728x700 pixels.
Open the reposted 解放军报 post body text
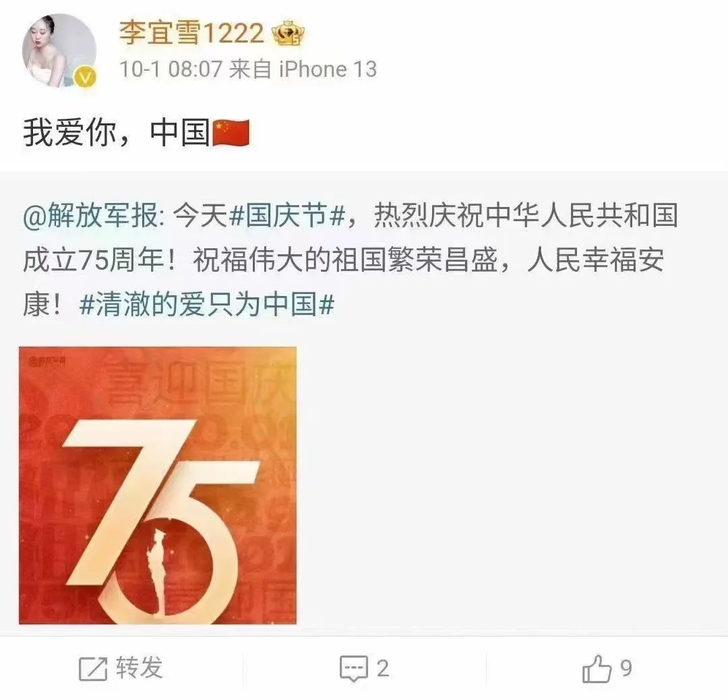351,260
